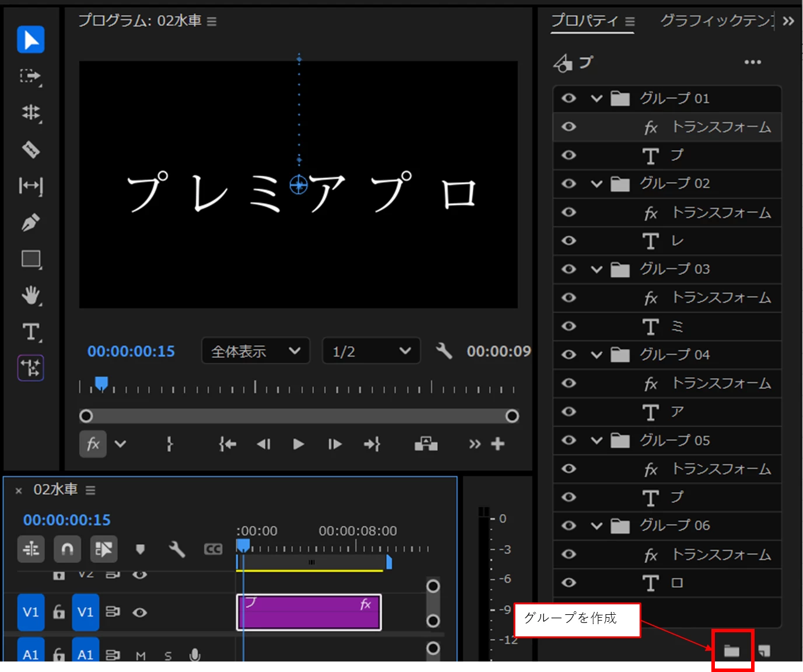This screenshot has width=803, height=672.
Task: Select text layer ミ in グループ 03
Action: pos(667,326)
